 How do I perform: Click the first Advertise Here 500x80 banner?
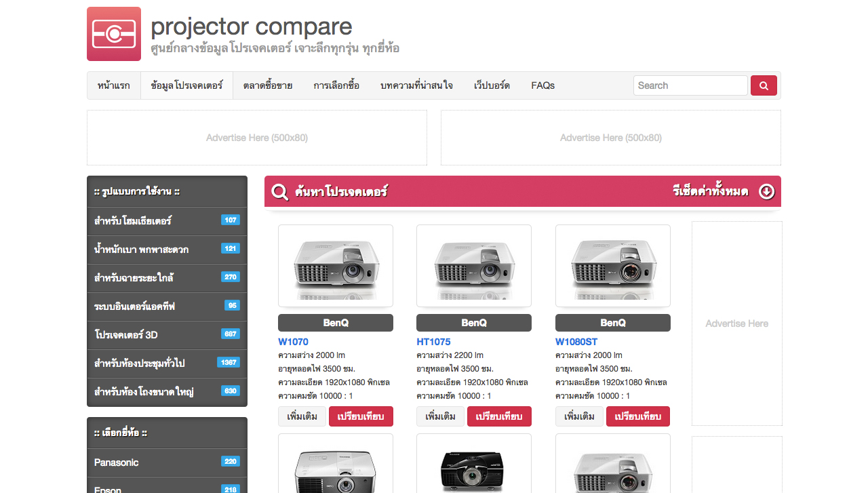coord(257,138)
